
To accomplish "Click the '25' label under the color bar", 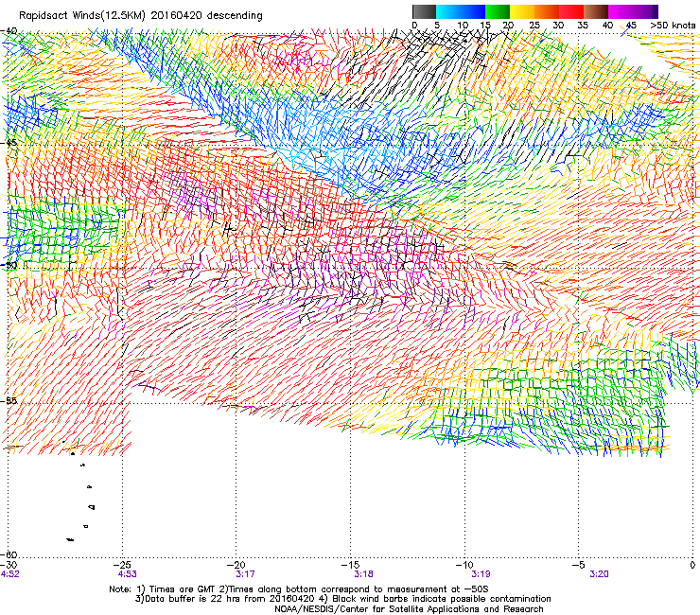I will tap(534, 26).
